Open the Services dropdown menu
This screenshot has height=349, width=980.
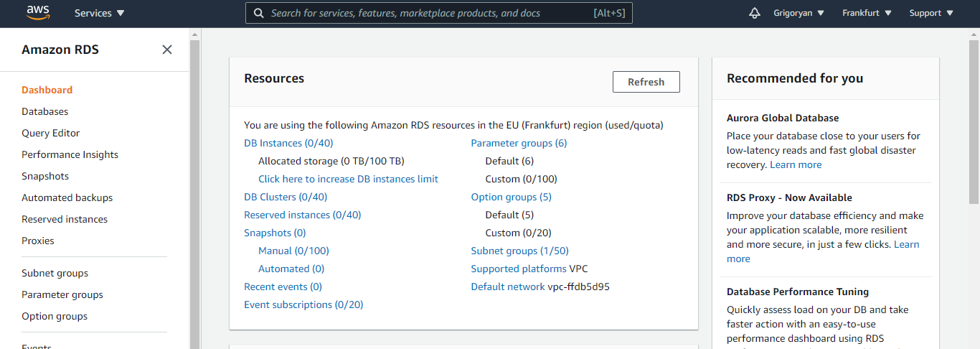(x=99, y=13)
